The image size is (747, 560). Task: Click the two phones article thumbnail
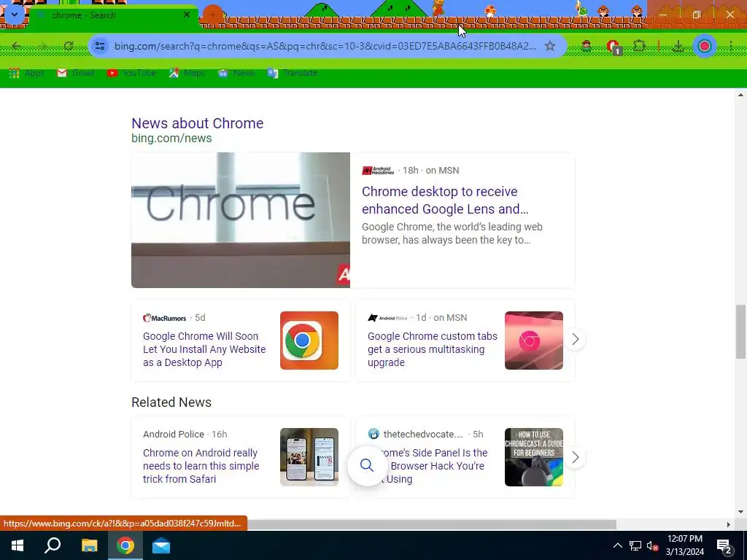(x=309, y=457)
